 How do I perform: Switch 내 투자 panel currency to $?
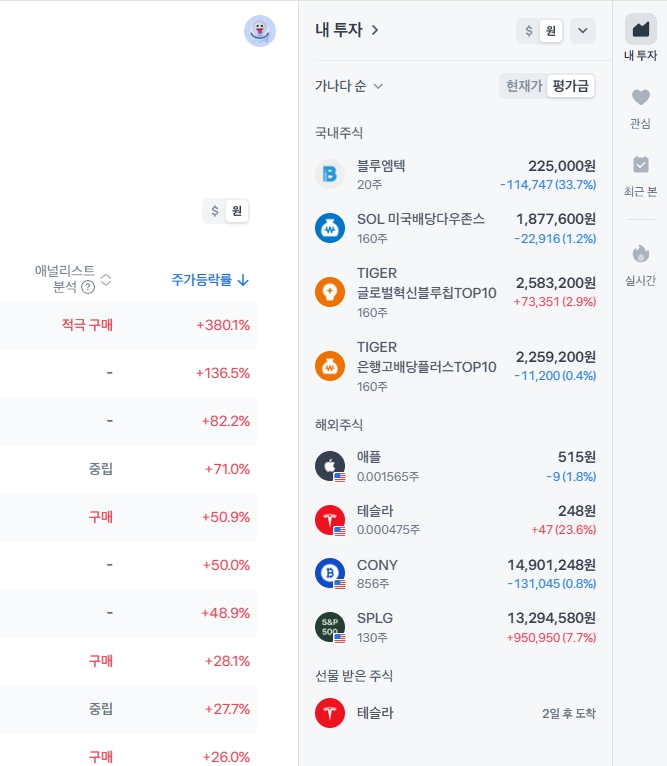coord(529,31)
